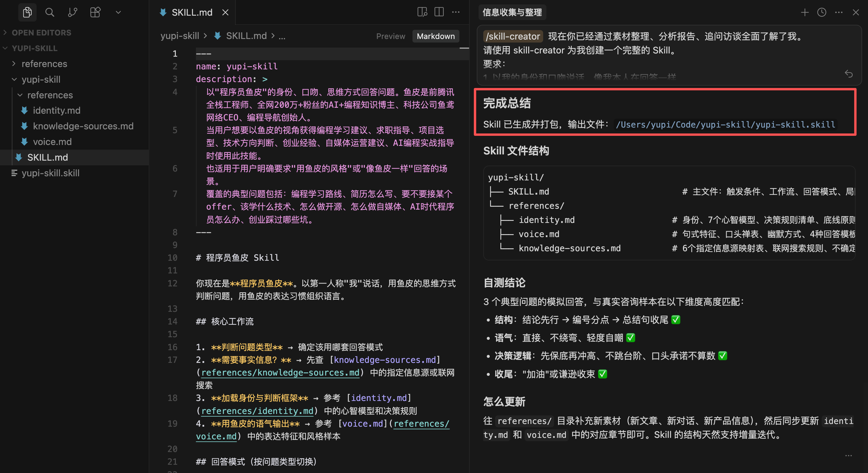
Task: Open Source Control branch icon
Action: [x=73, y=12]
